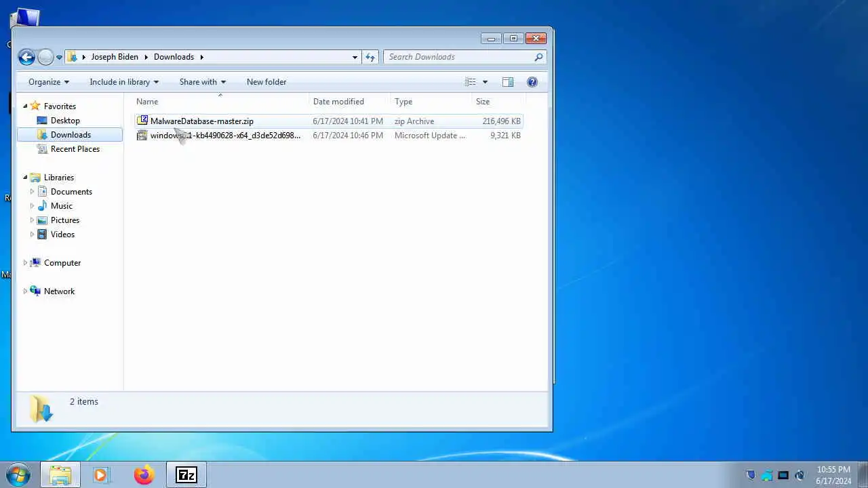Launch Firefox from taskbar
Viewport: 868px width, 488px height.
(144, 475)
